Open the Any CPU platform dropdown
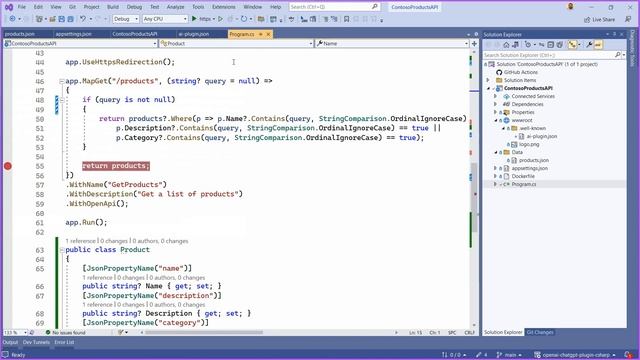 click(x=165, y=19)
